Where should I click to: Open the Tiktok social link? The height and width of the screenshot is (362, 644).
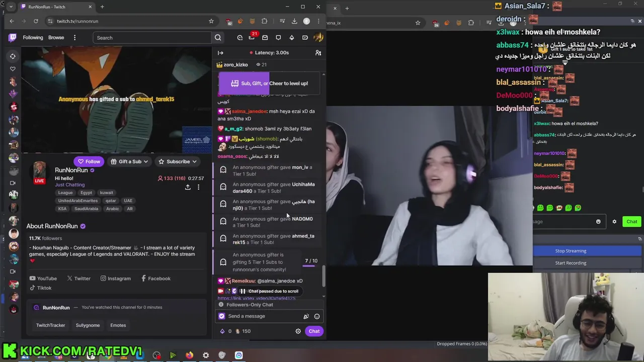point(40,288)
